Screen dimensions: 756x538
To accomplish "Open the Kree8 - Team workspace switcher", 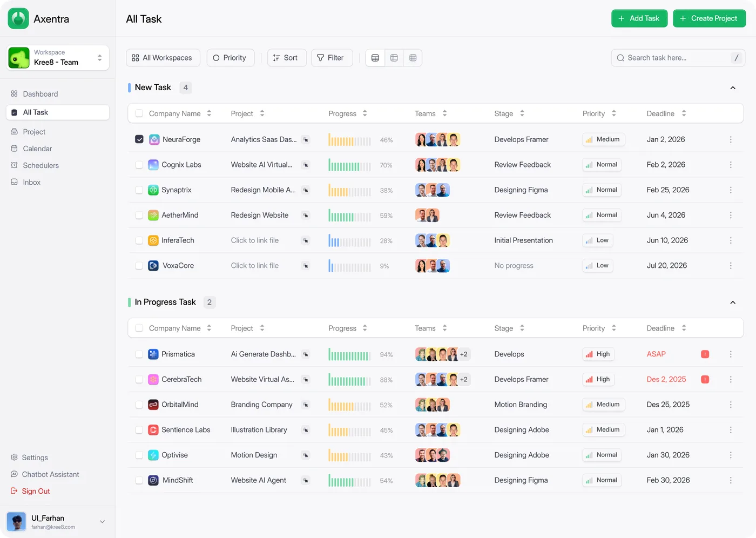I will coord(58,58).
